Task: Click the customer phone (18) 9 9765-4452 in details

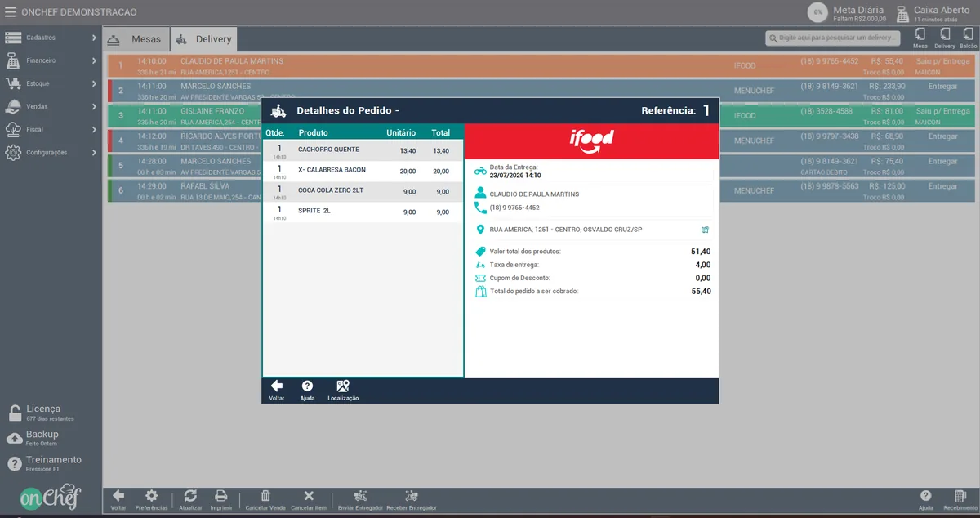Action: click(514, 208)
